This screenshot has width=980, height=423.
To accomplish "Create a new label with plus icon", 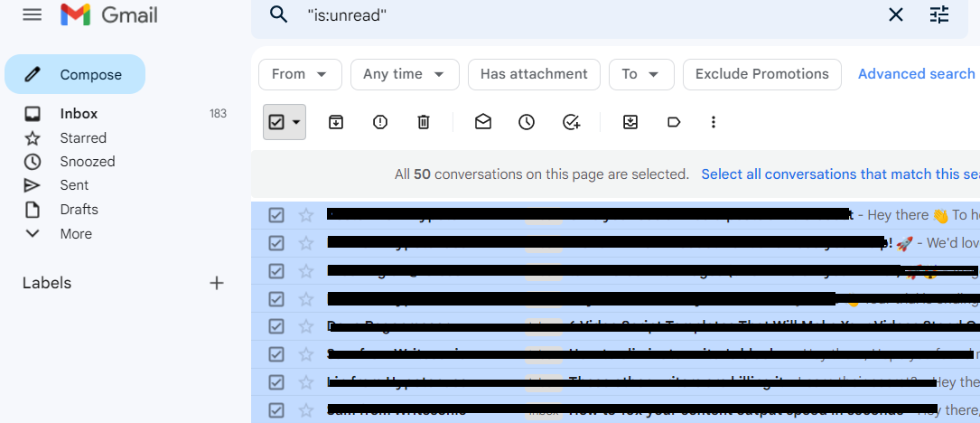I will [216, 283].
